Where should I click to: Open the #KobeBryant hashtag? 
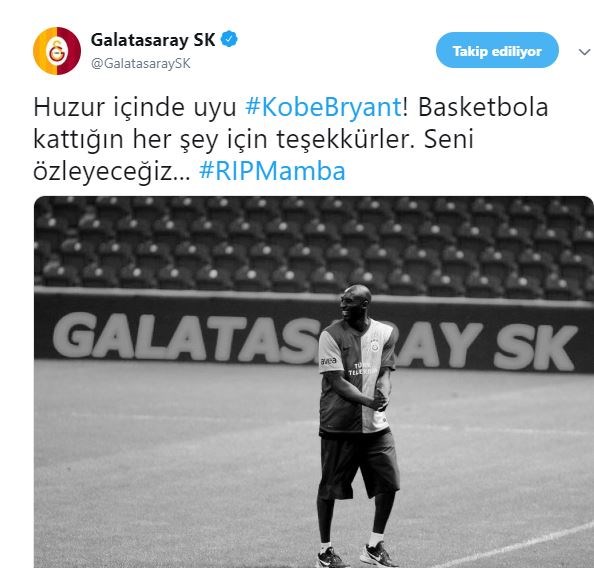click(323, 107)
